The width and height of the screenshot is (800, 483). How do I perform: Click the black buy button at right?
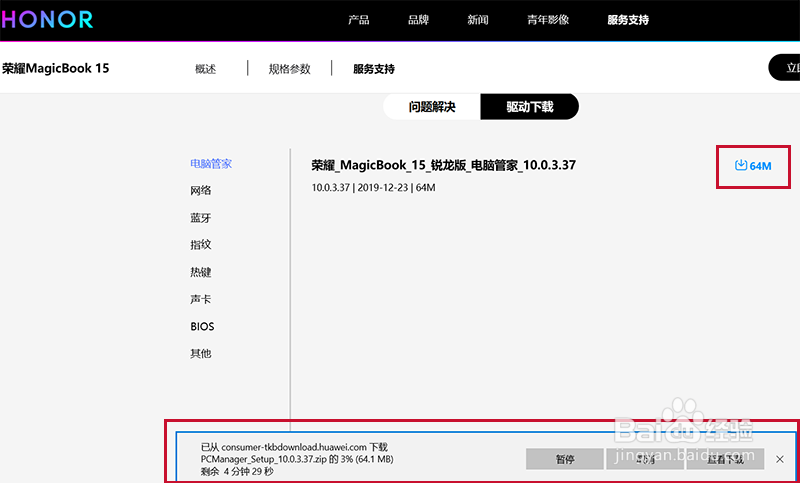[784, 67]
